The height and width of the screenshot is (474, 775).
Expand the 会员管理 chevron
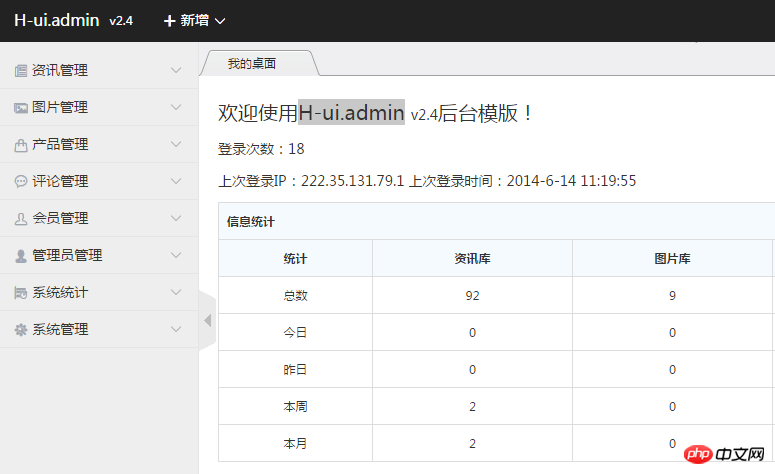[x=176, y=218]
